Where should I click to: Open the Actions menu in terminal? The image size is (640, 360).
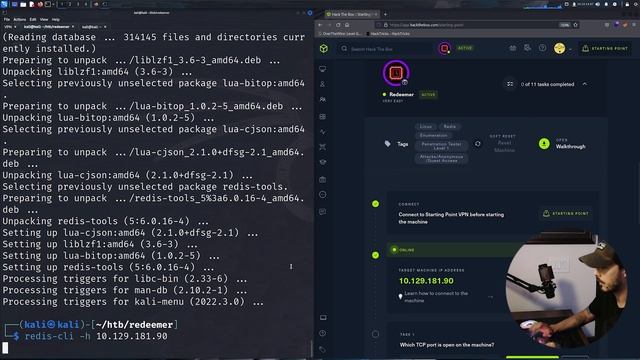(x=19, y=20)
